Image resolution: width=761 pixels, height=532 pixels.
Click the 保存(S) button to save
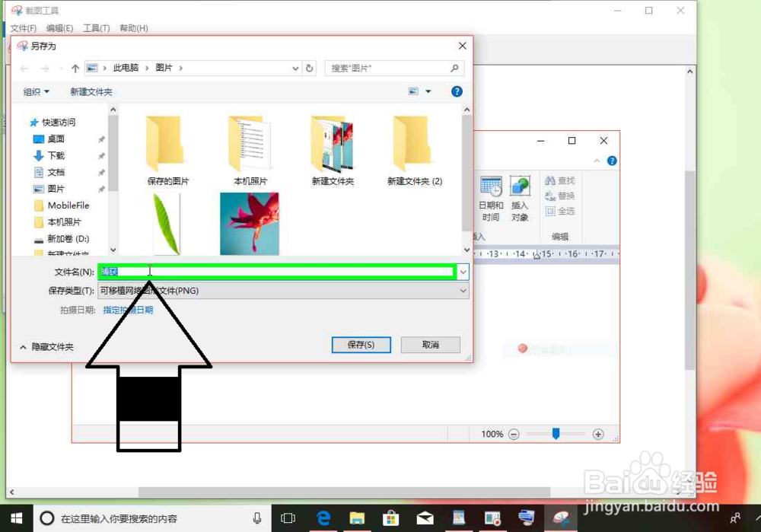[x=361, y=344]
